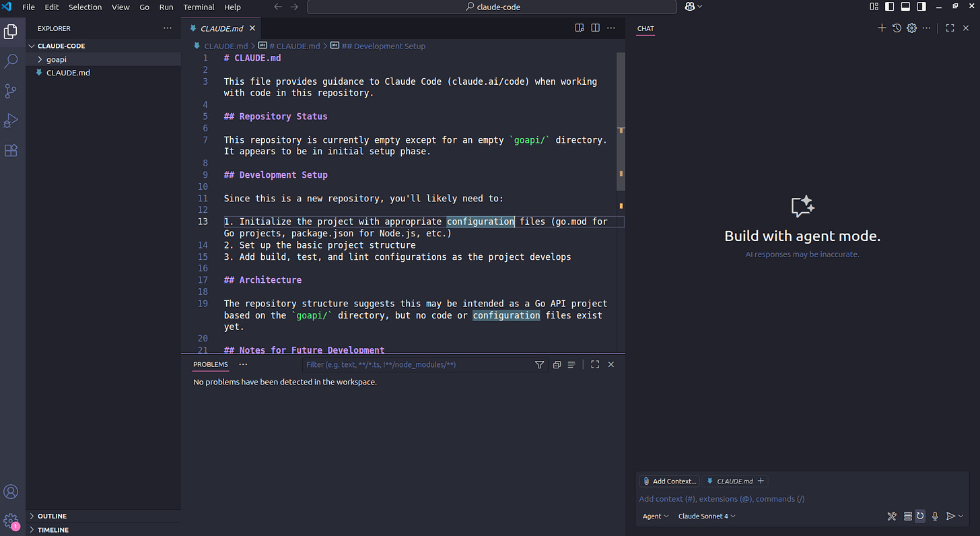Click the Add Context button
This screenshot has width=980, height=536.
point(669,481)
